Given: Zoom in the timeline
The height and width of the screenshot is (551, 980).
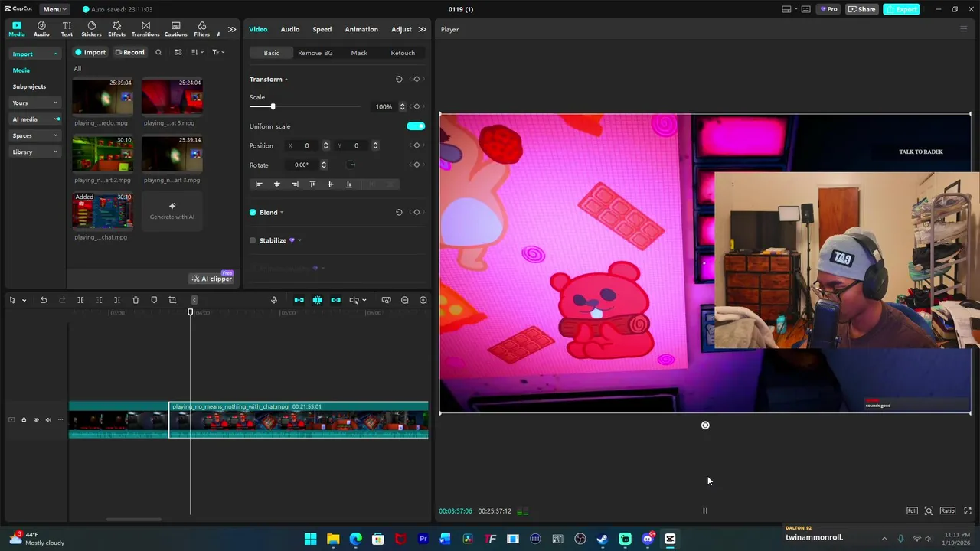Looking at the screenshot, I should pyautogui.click(x=423, y=300).
